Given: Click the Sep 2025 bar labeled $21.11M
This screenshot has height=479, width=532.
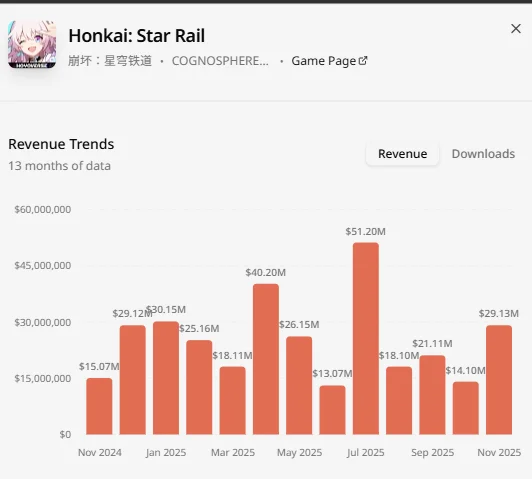Looking at the screenshot, I should 432,395.
